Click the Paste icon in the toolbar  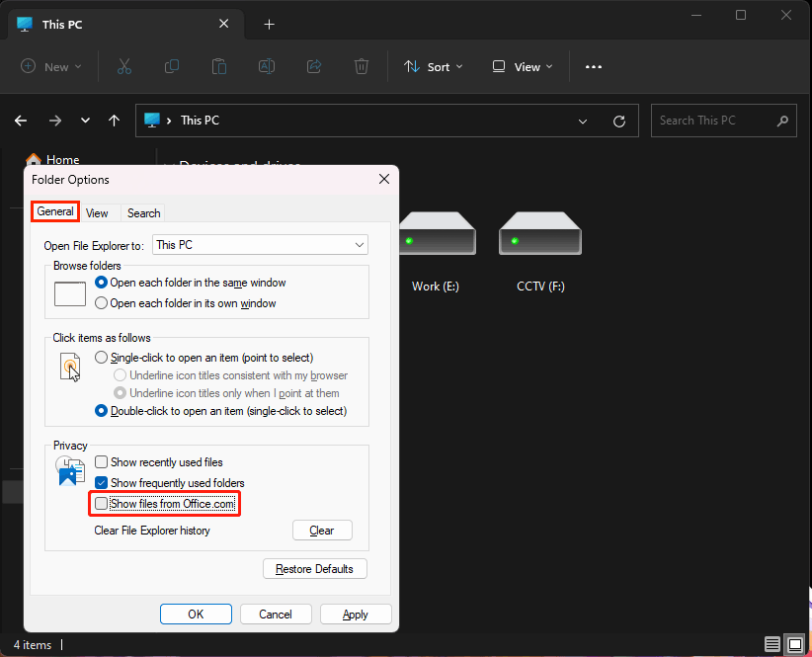pos(219,66)
